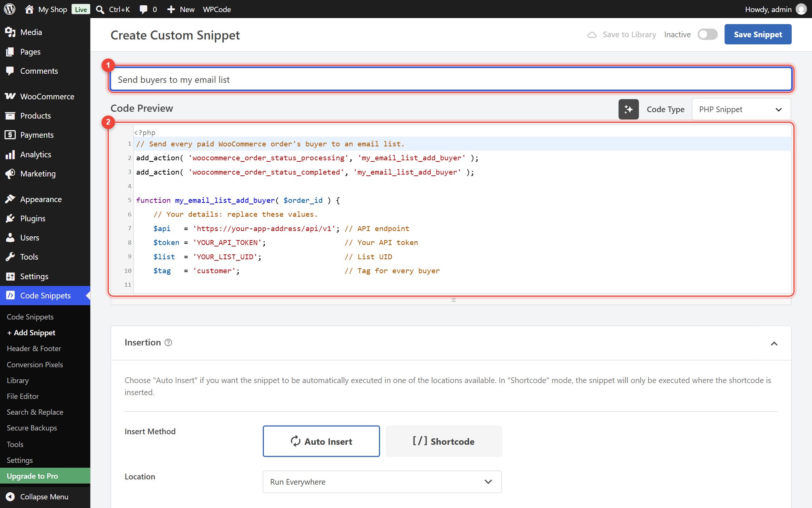
Task: Open File Editor submenu
Action: point(23,396)
